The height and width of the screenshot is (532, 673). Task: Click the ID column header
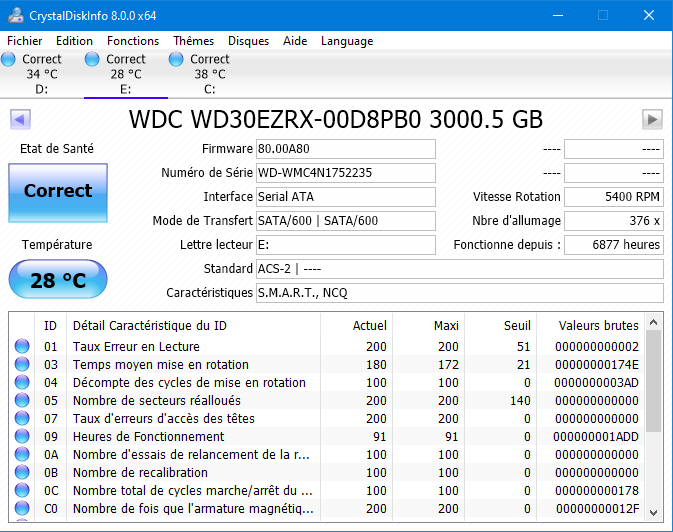click(x=50, y=325)
